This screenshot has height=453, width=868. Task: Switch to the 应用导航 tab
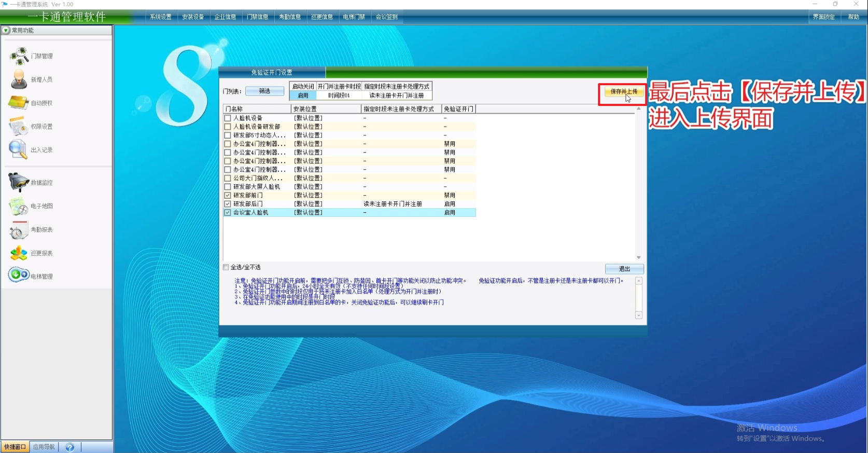coord(44,447)
